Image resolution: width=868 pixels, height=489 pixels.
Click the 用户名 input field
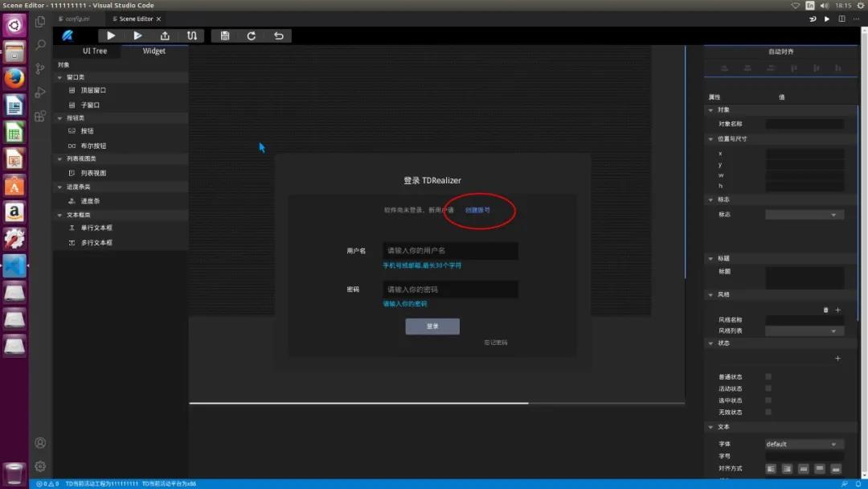(x=450, y=251)
